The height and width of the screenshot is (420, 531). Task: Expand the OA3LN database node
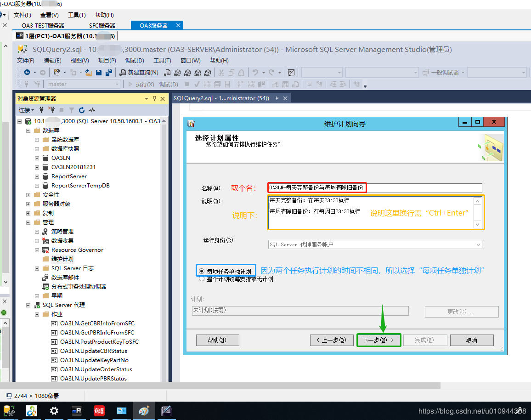37,158
